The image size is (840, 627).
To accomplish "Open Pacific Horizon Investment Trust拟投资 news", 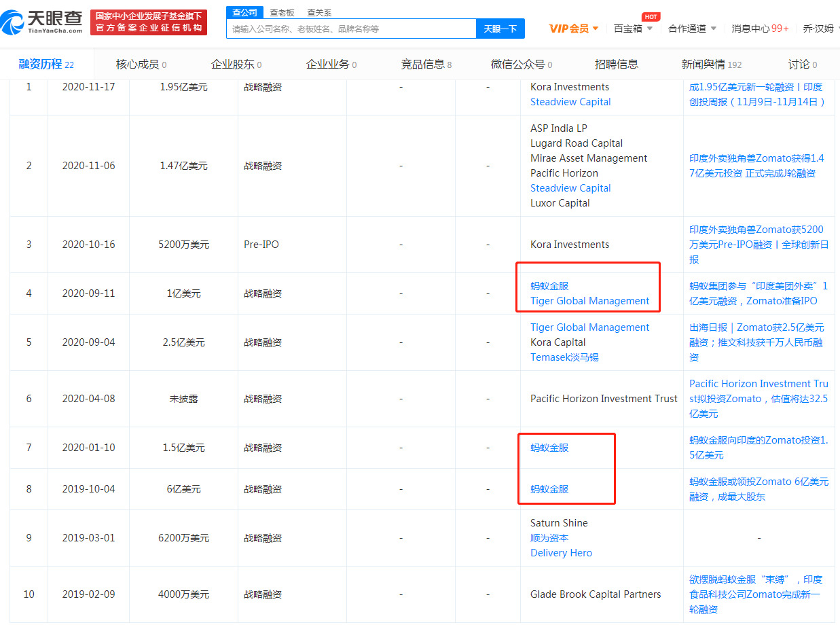I will tap(759, 399).
